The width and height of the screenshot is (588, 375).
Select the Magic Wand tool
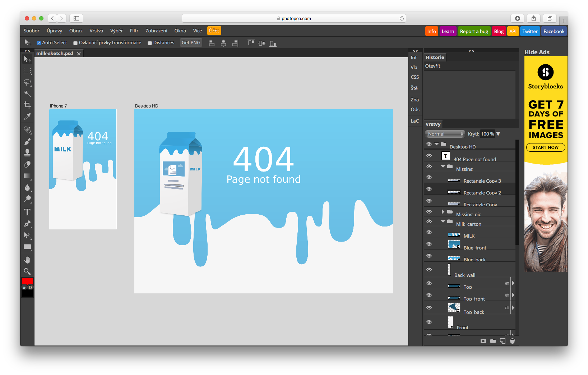(x=27, y=93)
